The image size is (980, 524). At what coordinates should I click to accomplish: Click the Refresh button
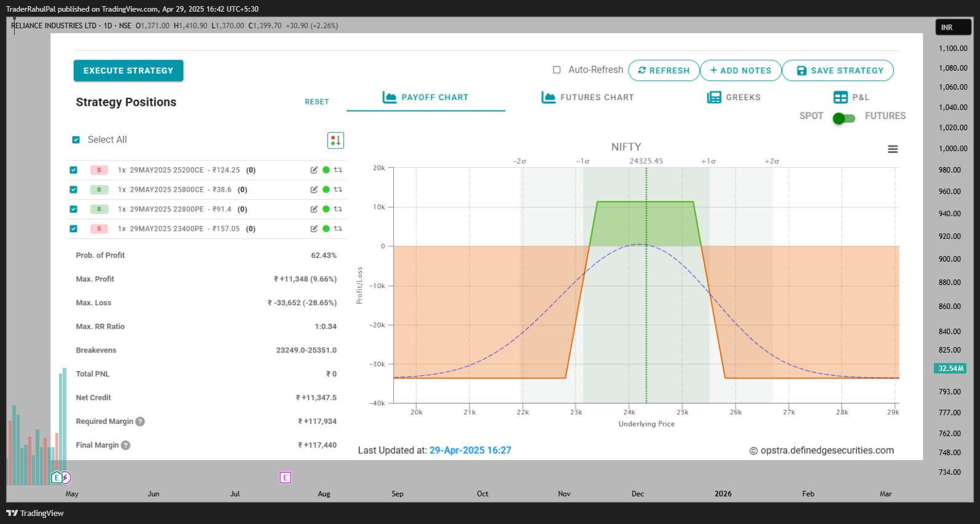[x=664, y=71]
